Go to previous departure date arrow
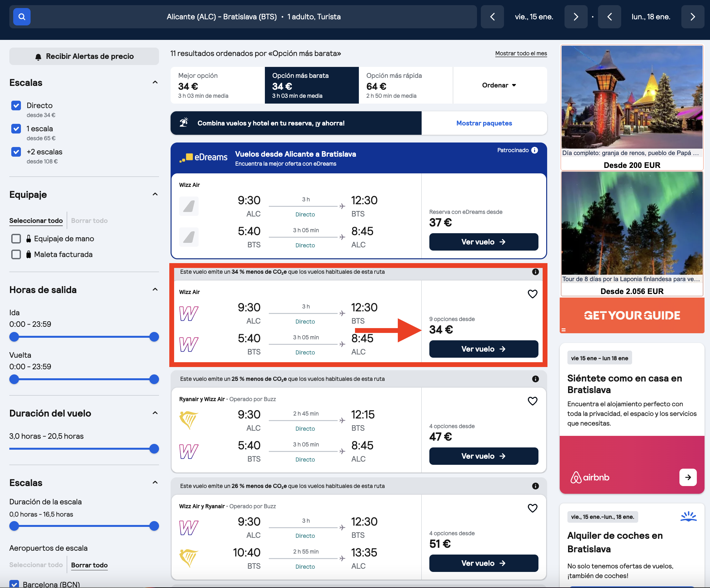 click(x=492, y=16)
